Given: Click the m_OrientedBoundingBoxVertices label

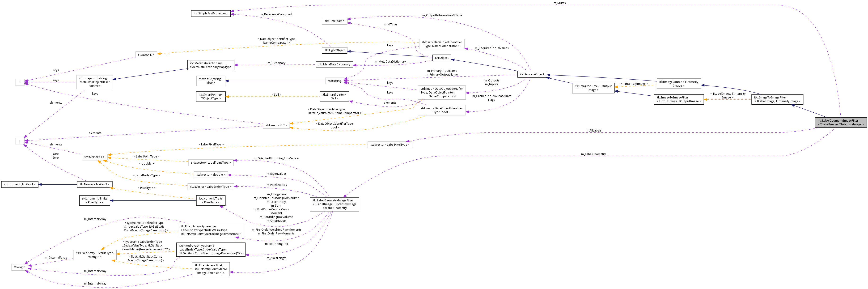Looking at the screenshot, I should point(276,158).
